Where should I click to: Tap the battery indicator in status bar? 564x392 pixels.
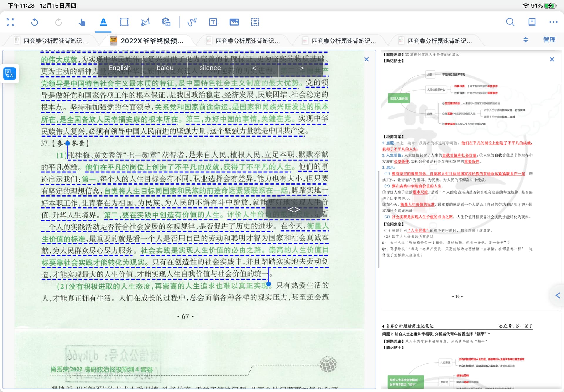point(550,6)
